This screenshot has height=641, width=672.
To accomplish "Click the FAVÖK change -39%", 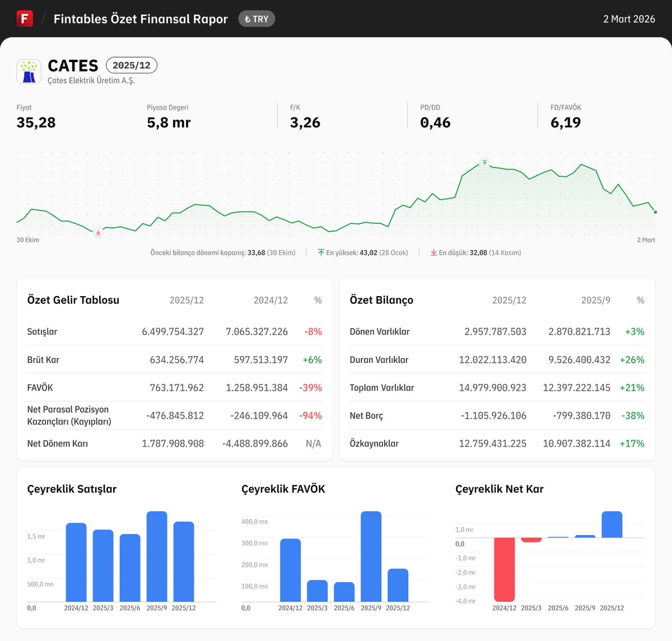I will 310,387.
